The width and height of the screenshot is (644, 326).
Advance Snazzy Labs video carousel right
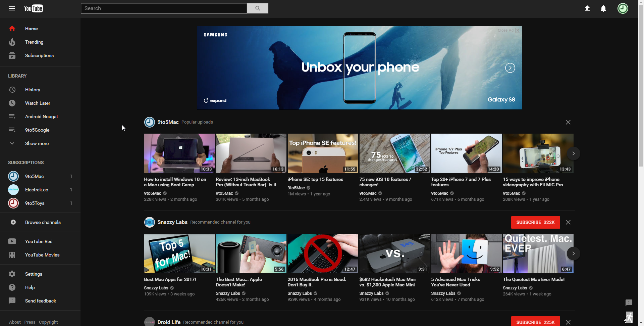click(573, 253)
